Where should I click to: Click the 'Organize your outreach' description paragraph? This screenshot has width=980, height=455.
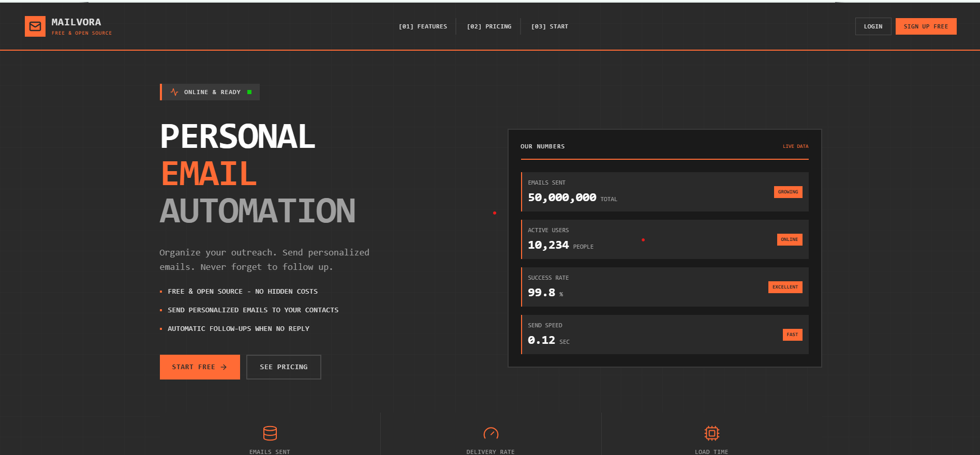click(x=264, y=260)
